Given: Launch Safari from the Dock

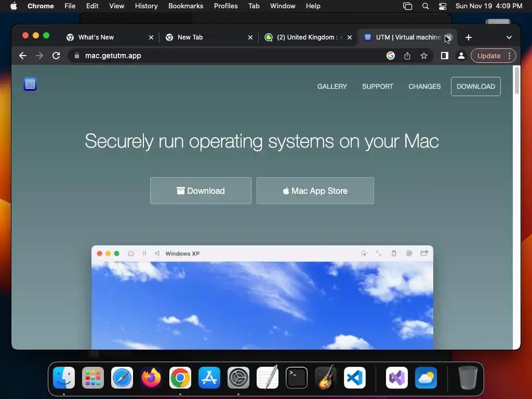Looking at the screenshot, I should click(x=122, y=378).
